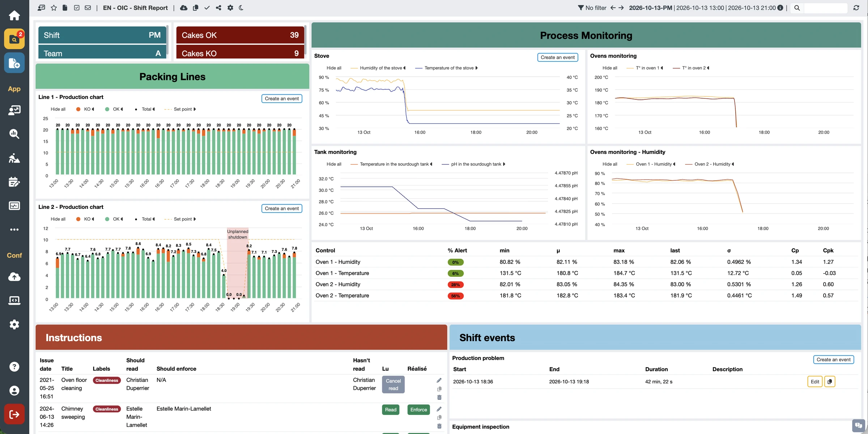Click Create an event in Stove panel

click(x=557, y=57)
